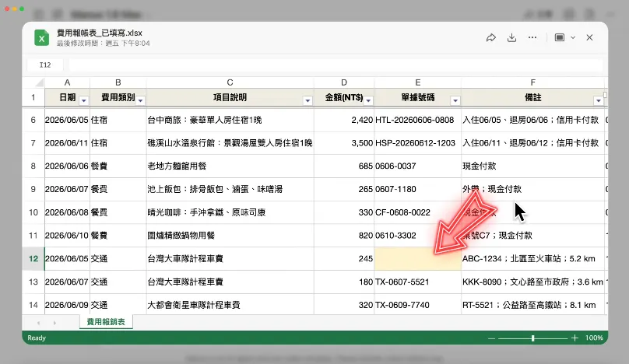Screen dimensions: 629x364
Task: Select the 費用報銷表 sheet tab
Action: point(106,322)
